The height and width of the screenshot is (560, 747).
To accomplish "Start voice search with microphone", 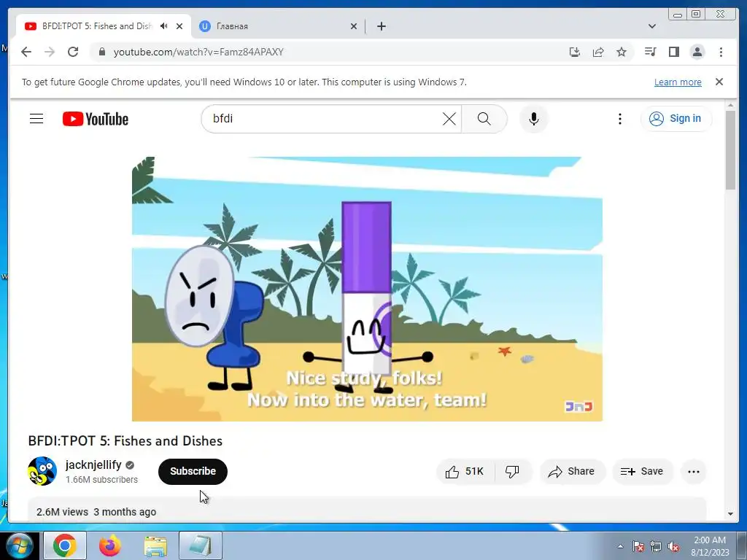I will 533,119.
